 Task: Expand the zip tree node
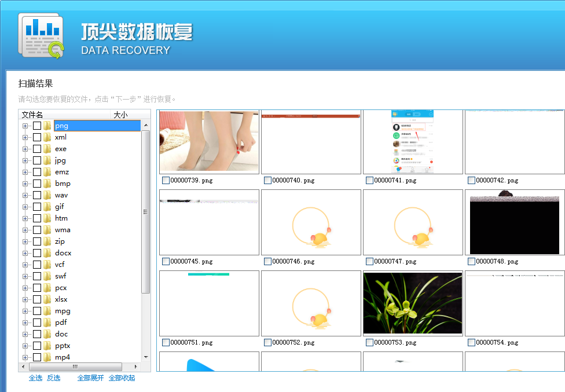25,241
